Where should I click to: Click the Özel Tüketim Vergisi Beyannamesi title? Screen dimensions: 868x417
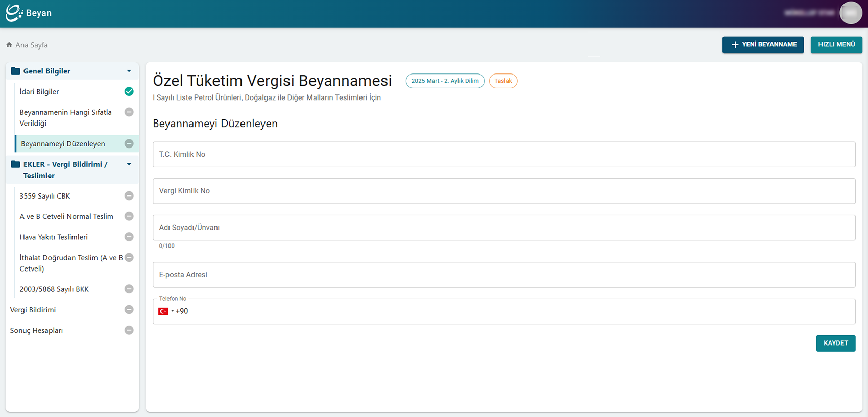(273, 81)
